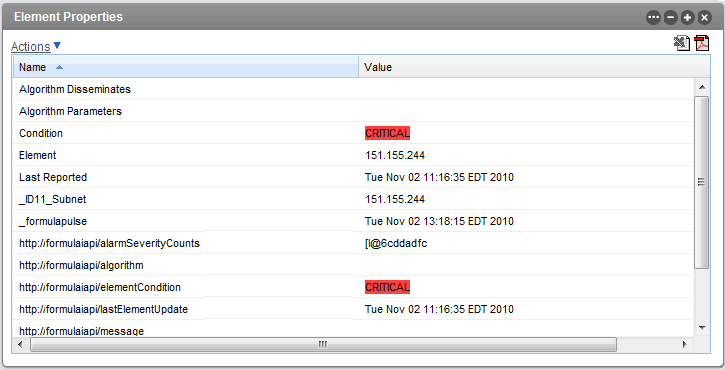This screenshot has height=370, width=725.
Task: Click vertical scrollbar up arrow
Action: (702, 87)
